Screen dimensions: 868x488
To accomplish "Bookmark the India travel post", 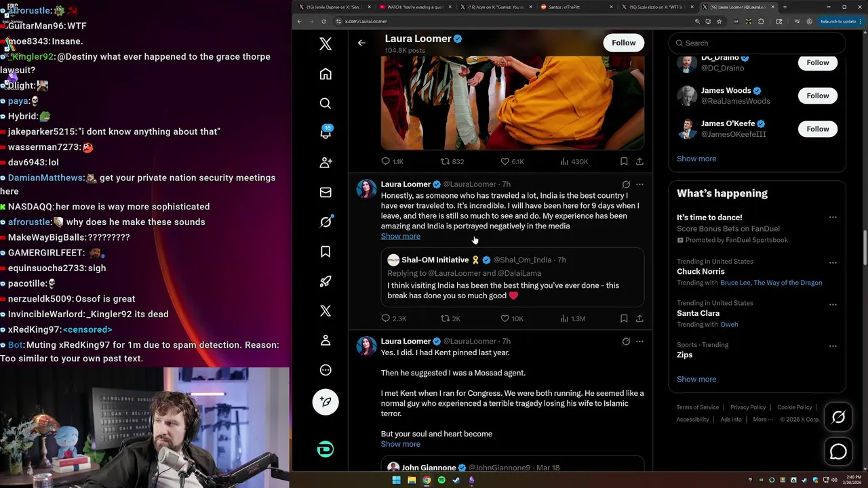I will click(624, 319).
